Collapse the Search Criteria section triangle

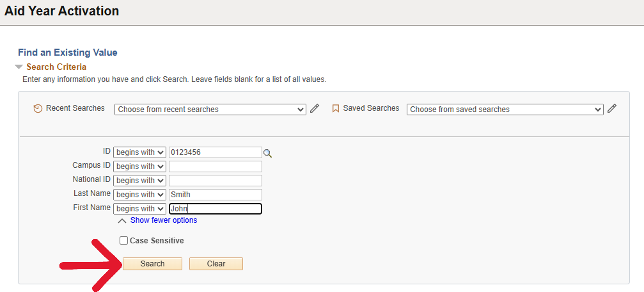tap(19, 67)
